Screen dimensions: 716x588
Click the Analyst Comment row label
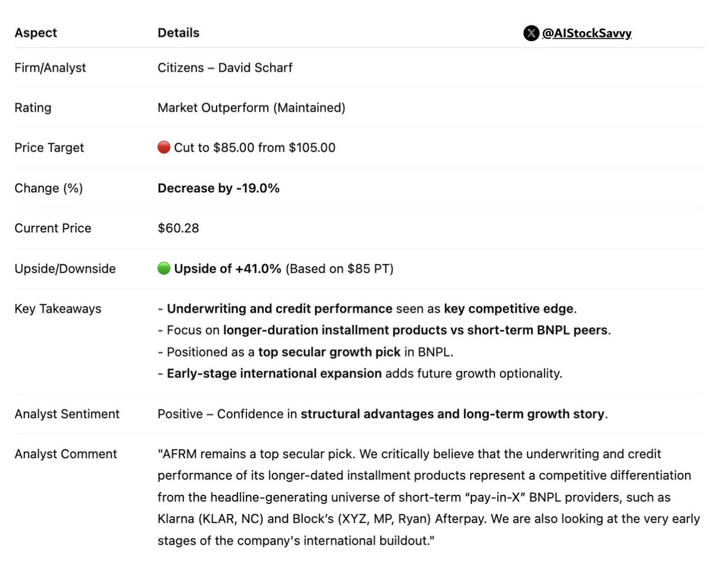pyautogui.click(x=66, y=454)
